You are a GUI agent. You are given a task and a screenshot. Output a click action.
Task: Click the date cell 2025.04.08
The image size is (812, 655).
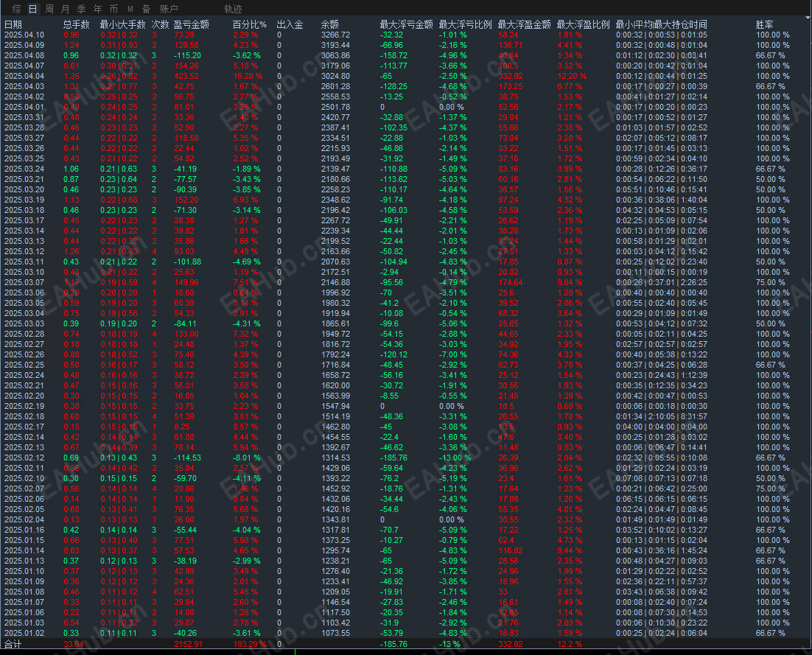24,55
